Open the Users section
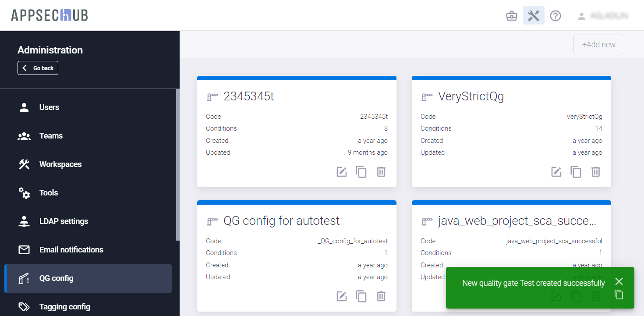 pyautogui.click(x=49, y=107)
